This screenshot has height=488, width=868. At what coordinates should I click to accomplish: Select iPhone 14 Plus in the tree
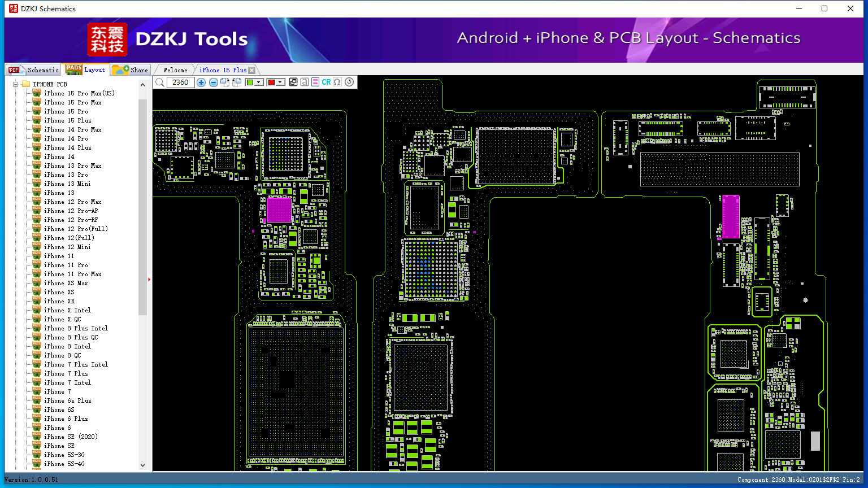click(x=68, y=147)
